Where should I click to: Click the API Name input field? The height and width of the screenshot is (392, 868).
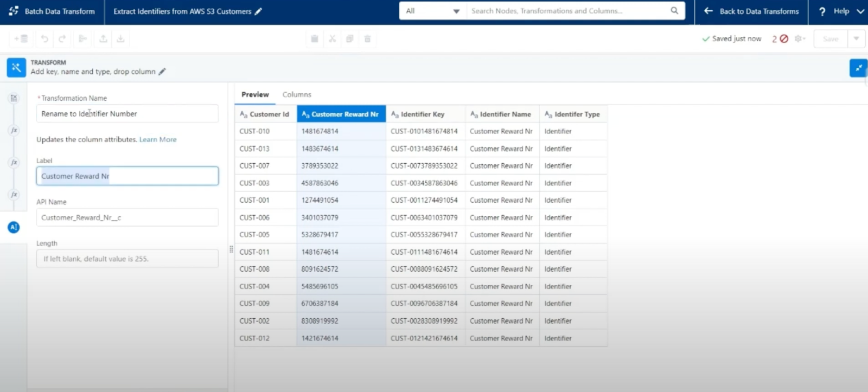coord(127,217)
